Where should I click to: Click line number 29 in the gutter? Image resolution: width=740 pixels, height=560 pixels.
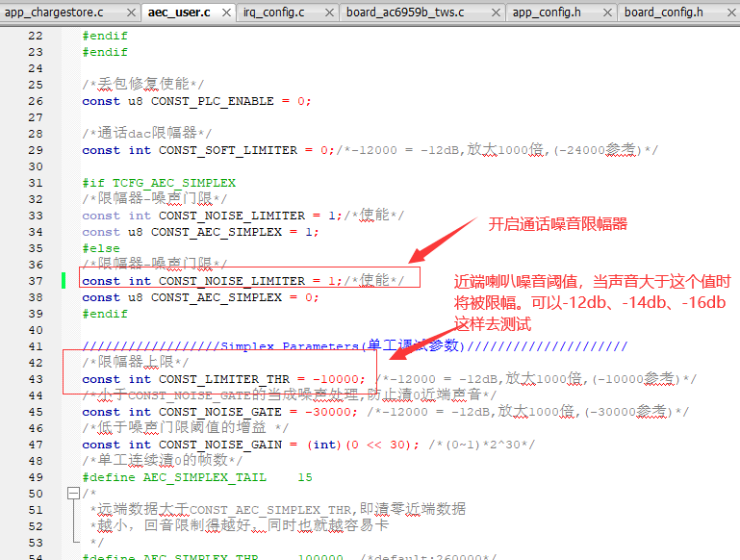click(36, 150)
